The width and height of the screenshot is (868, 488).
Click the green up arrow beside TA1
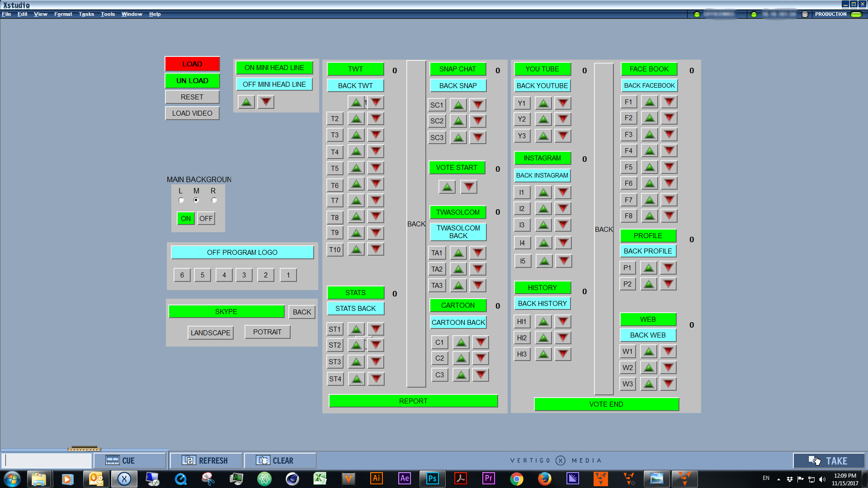(458, 253)
